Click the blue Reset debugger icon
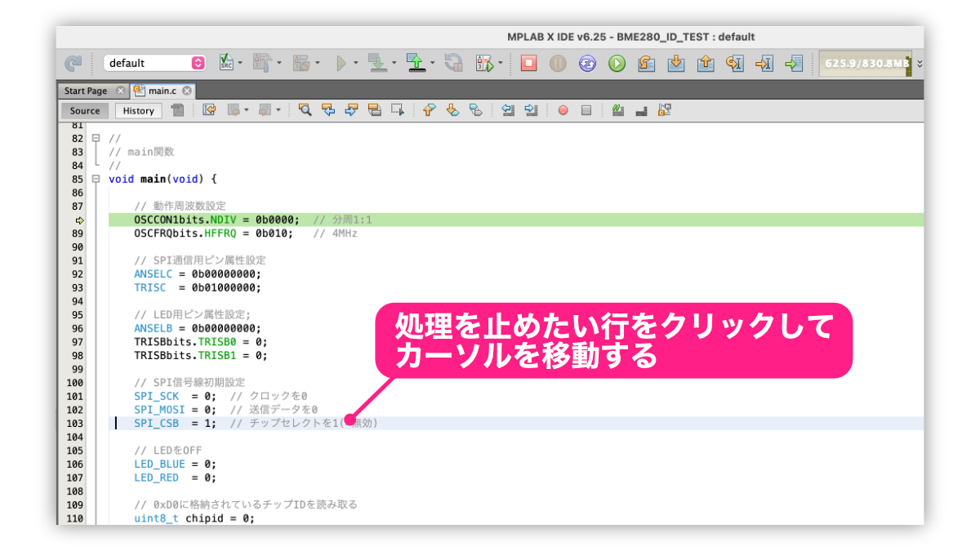The image size is (980, 551). pyautogui.click(x=587, y=63)
